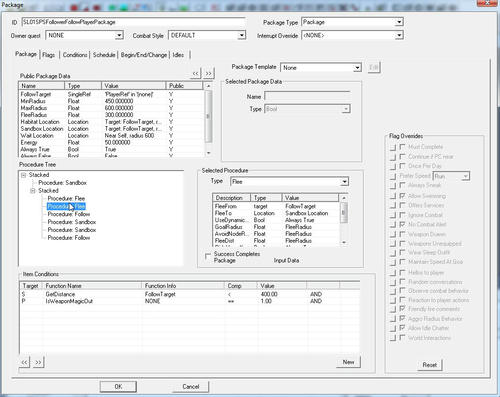Enable the Must Complete flag checkbox
The width and height of the screenshot is (500, 397).
click(402, 147)
